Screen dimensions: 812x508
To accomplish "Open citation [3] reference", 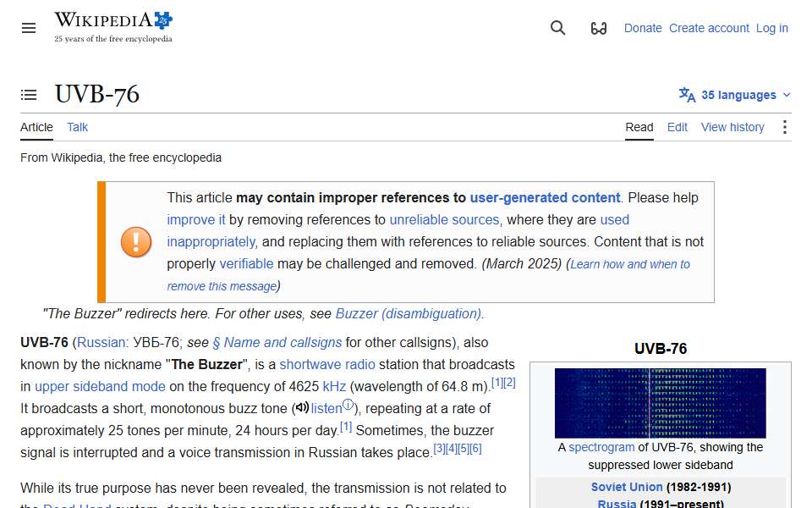I will pos(439,449).
